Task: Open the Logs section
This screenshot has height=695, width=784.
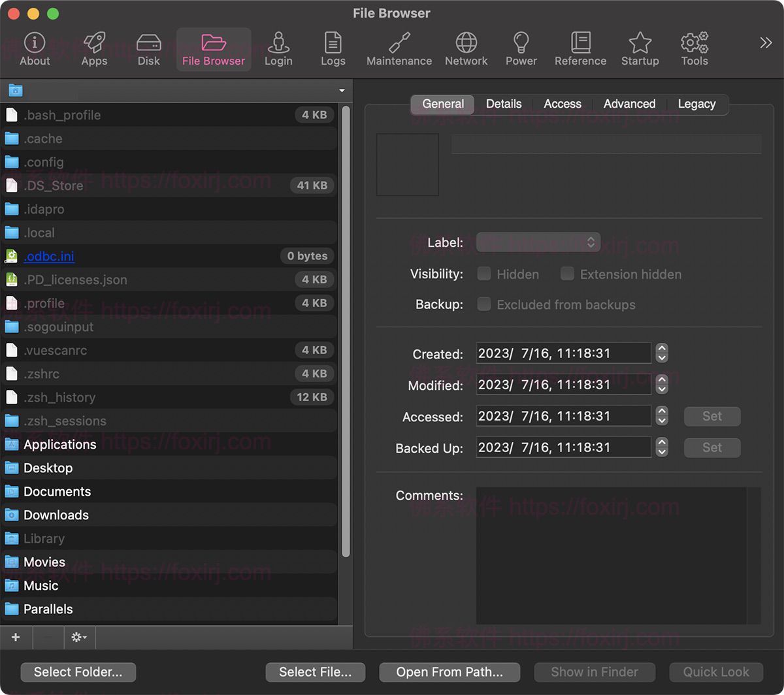Action: pyautogui.click(x=333, y=49)
